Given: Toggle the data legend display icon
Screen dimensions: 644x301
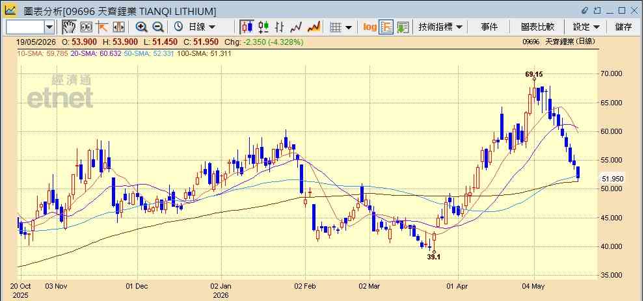Looking at the screenshot, I should point(386,27).
